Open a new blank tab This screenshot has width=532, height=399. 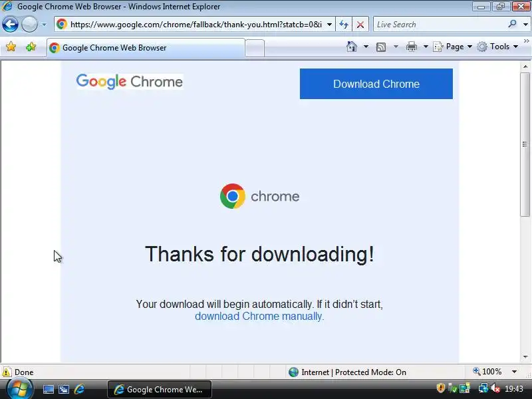tap(255, 48)
